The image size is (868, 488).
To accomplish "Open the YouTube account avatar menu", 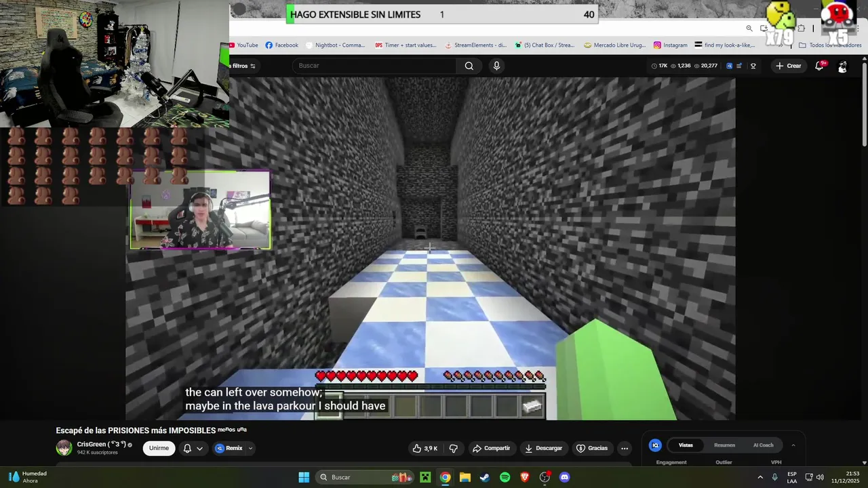I will (842, 66).
